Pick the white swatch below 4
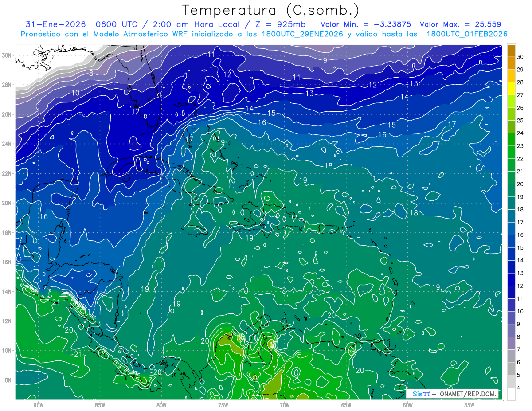532x411 pixels. 511,394
